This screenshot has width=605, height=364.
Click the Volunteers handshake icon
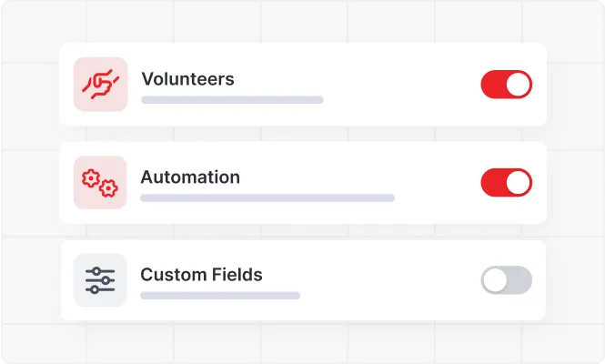pyautogui.click(x=100, y=85)
